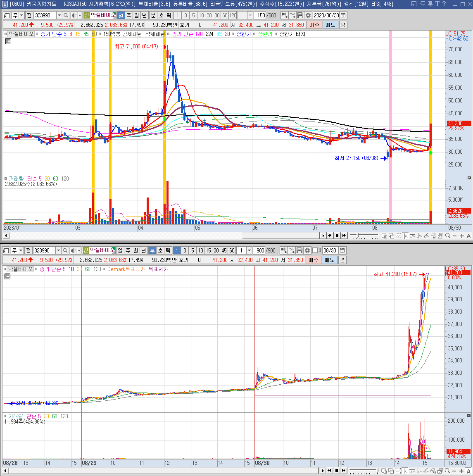Open the calendar picker next to 08/30 in bottom chart

pos(342,250)
